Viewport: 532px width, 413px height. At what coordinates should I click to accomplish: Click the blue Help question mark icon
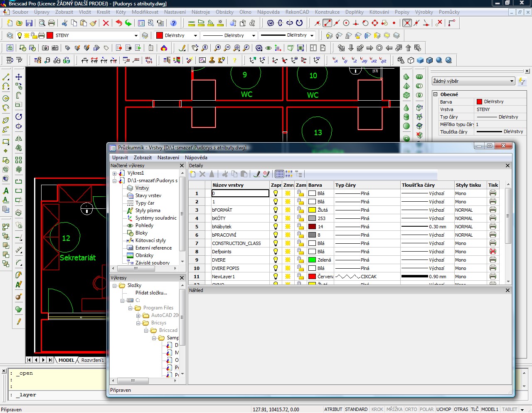click(x=174, y=23)
